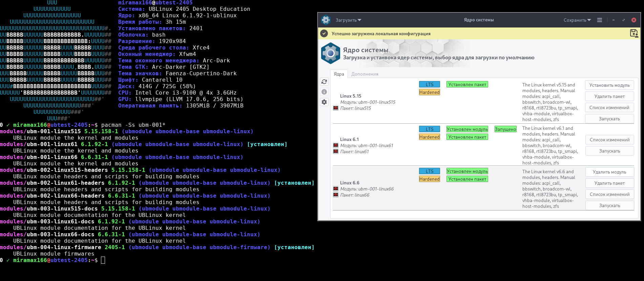Select the Linux 6.6 kernel row title

click(x=350, y=183)
